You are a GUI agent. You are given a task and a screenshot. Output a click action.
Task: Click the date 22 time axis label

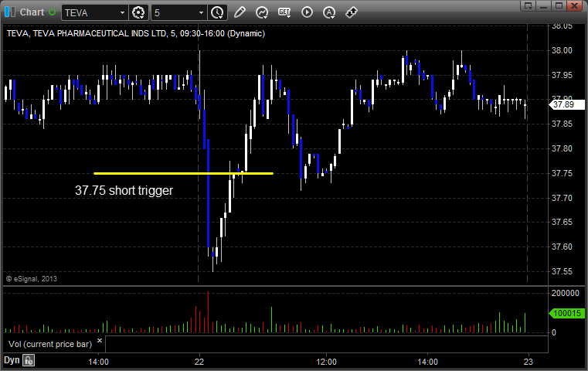tap(199, 362)
